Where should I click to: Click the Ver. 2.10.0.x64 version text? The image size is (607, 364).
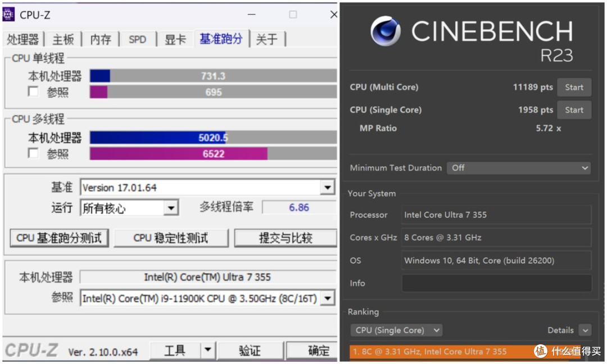coord(103,352)
